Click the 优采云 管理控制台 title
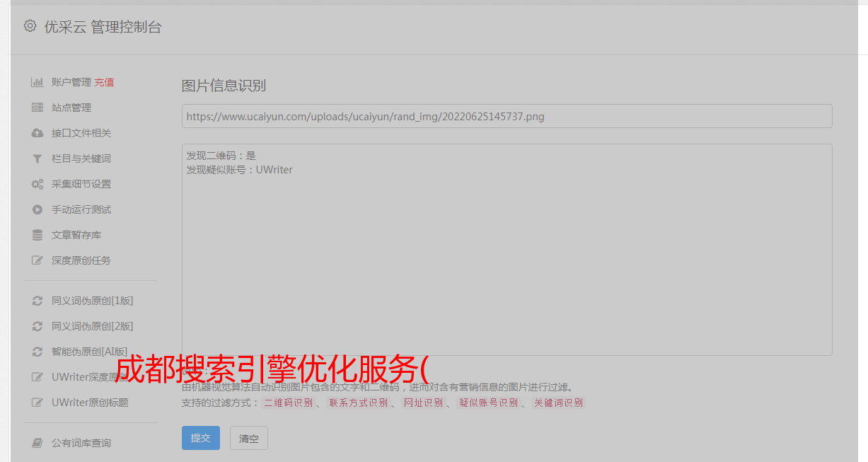Viewport: 868px width, 462px height. pos(103,27)
